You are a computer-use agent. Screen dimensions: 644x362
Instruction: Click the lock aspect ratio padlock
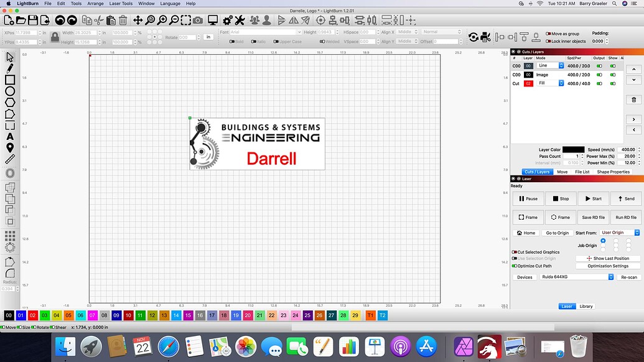[55, 37]
